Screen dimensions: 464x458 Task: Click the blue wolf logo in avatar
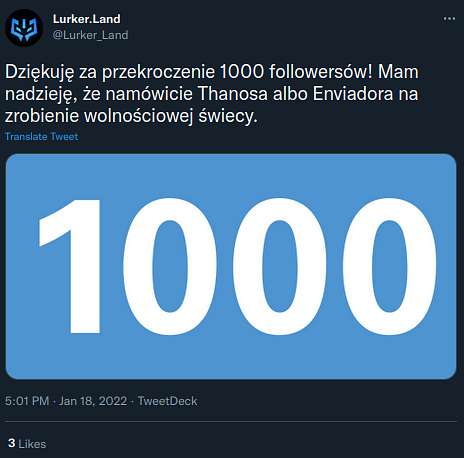tap(24, 29)
